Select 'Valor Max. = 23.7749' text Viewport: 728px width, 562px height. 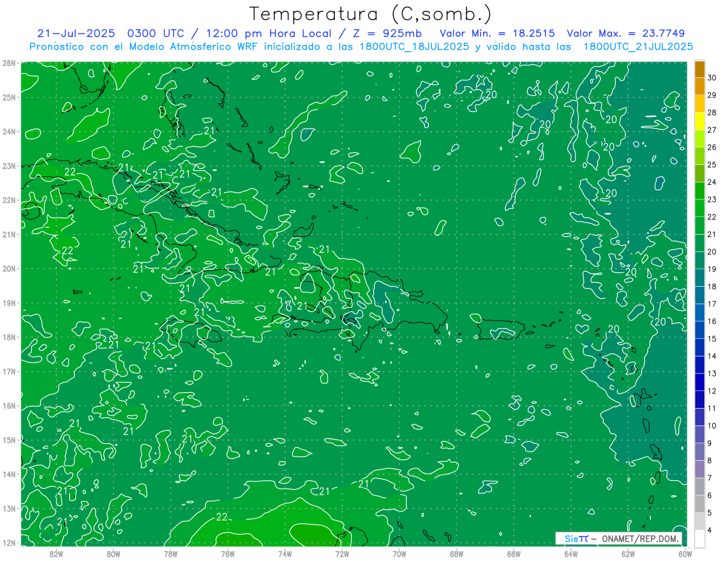tap(625, 33)
